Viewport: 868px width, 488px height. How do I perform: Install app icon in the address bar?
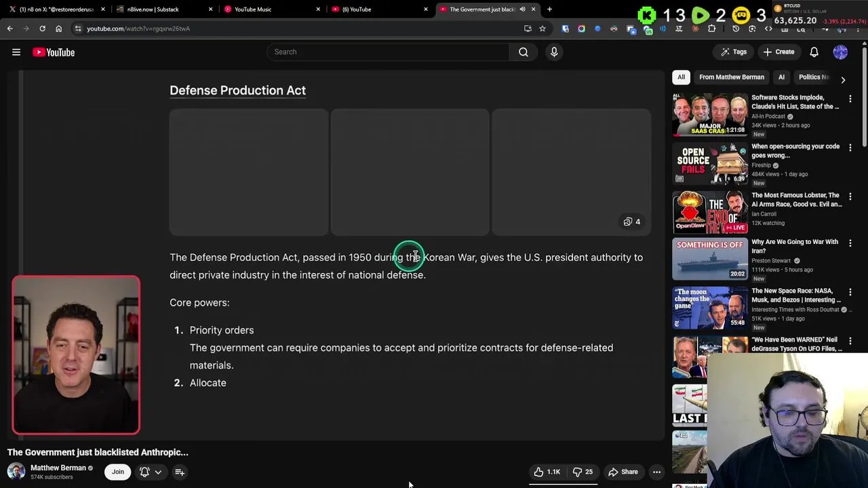528,28
